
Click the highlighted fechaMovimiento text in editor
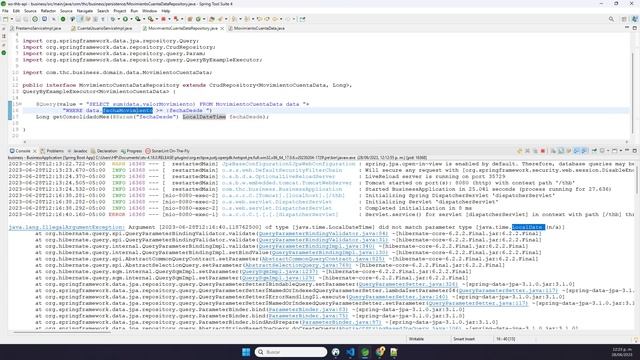(x=127, y=110)
